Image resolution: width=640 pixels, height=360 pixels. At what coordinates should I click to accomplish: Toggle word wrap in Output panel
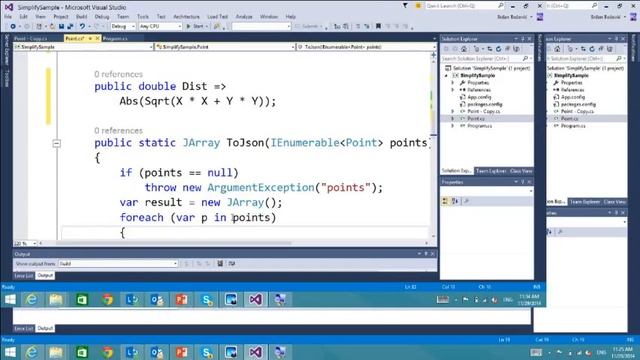tap(232, 264)
